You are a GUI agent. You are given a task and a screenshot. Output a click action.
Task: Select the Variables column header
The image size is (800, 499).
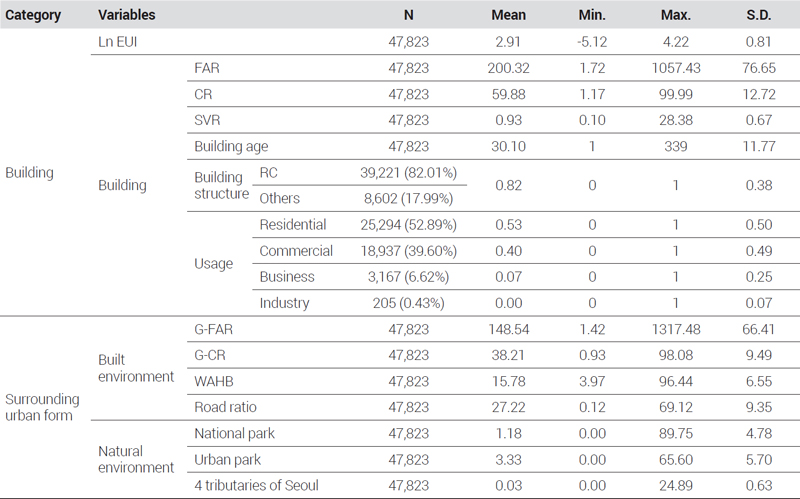127,15
